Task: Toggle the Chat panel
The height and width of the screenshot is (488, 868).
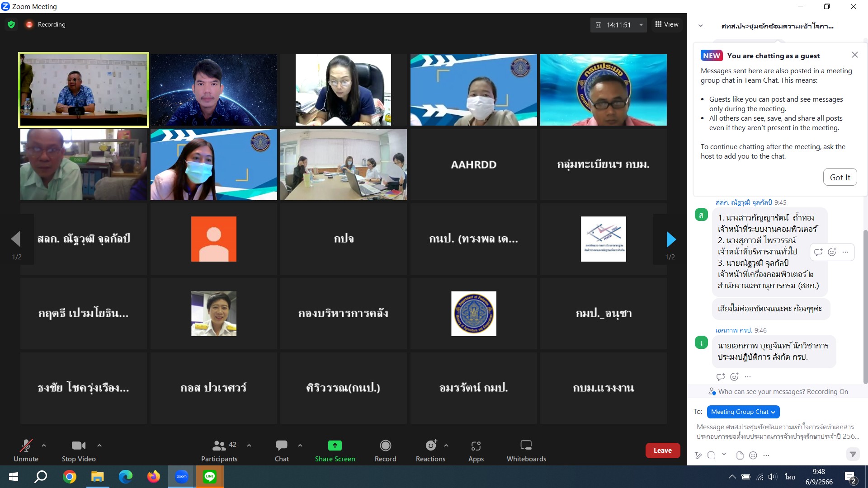Action: (282, 450)
